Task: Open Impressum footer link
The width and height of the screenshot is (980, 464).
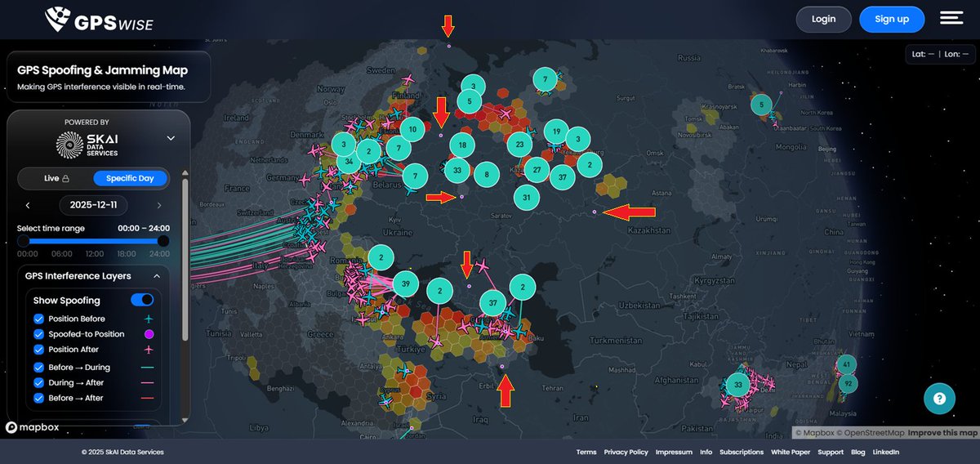Action: [674, 452]
